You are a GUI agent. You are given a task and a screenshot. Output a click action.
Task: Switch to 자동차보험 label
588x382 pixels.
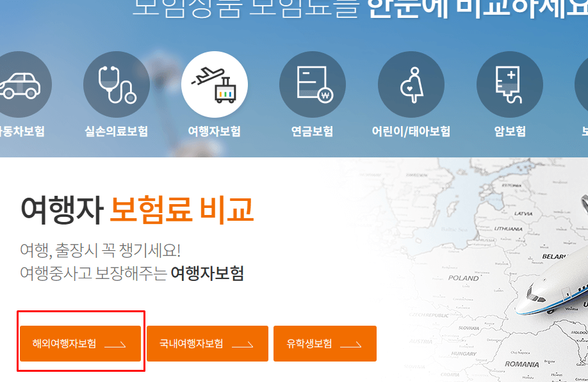click(x=22, y=131)
